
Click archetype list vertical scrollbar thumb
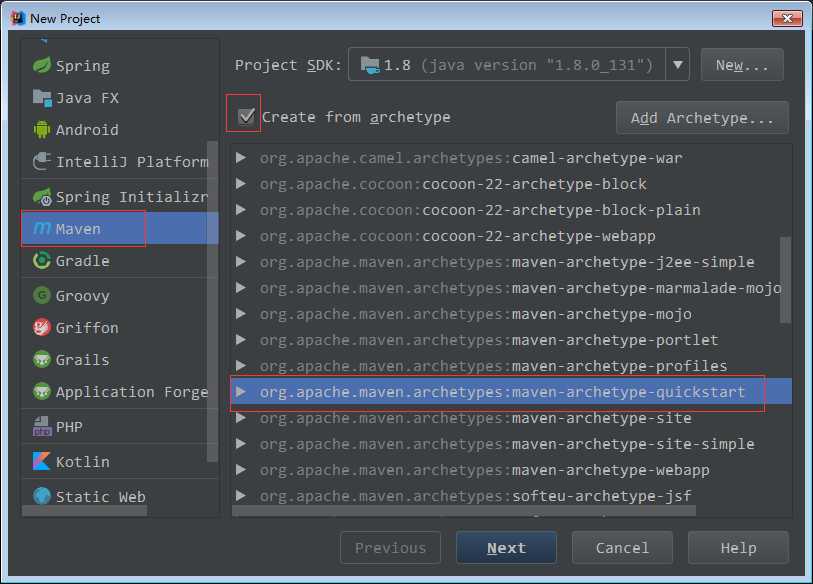click(786, 280)
